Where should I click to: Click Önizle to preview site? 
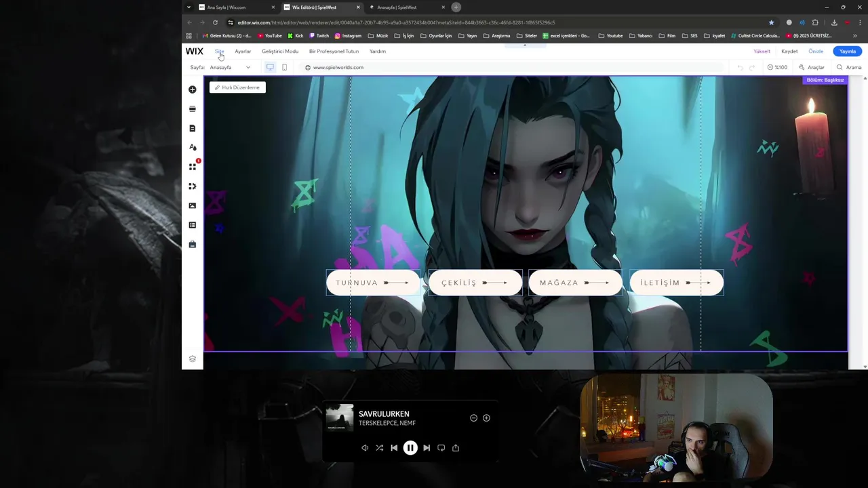tap(816, 52)
